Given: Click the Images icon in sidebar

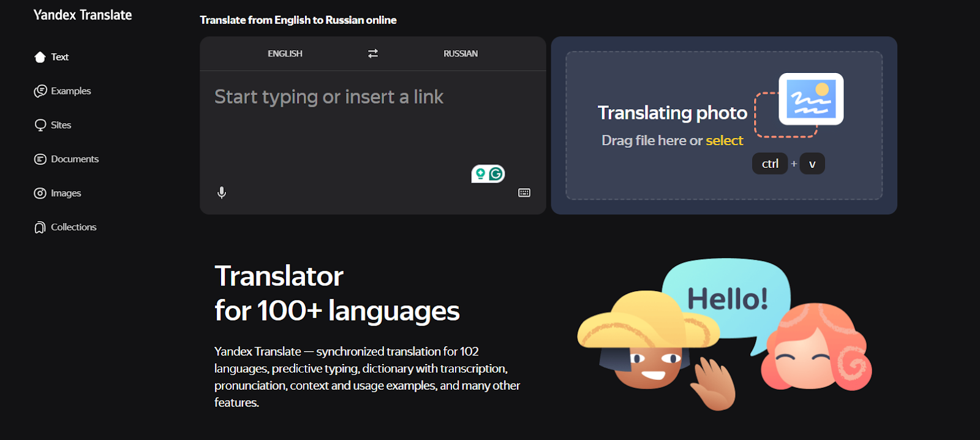Looking at the screenshot, I should pyautogui.click(x=40, y=193).
